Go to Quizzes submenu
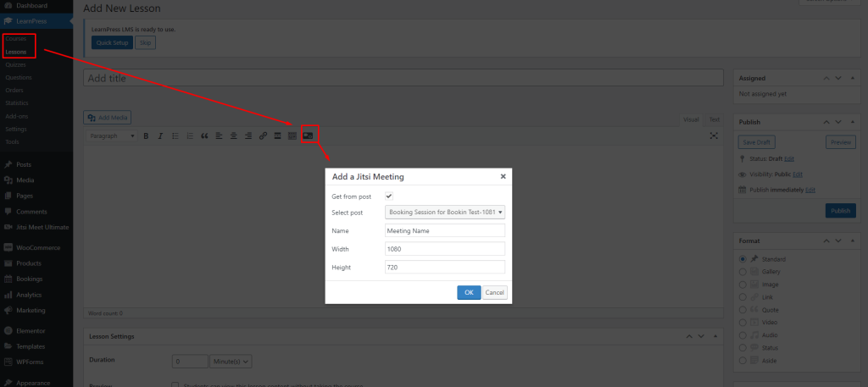Viewport: 868px width, 387px height. point(15,64)
